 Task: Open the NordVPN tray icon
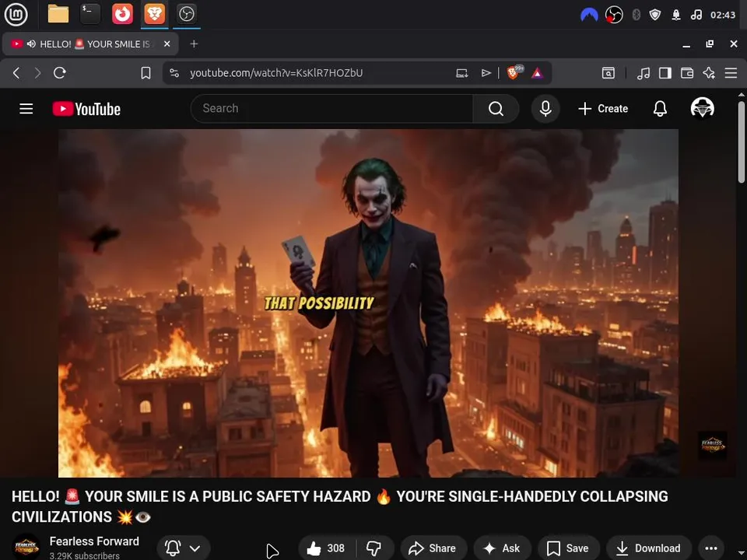click(x=589, y=16)
